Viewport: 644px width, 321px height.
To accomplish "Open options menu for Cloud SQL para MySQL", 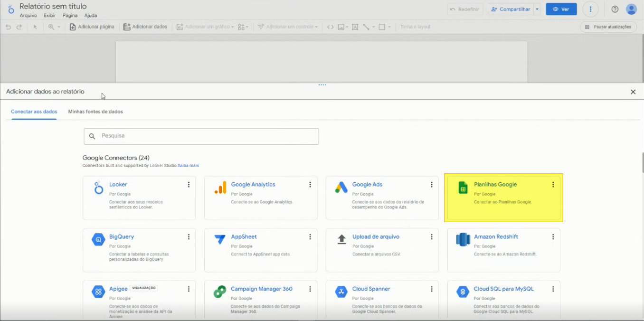I will 553,289.
